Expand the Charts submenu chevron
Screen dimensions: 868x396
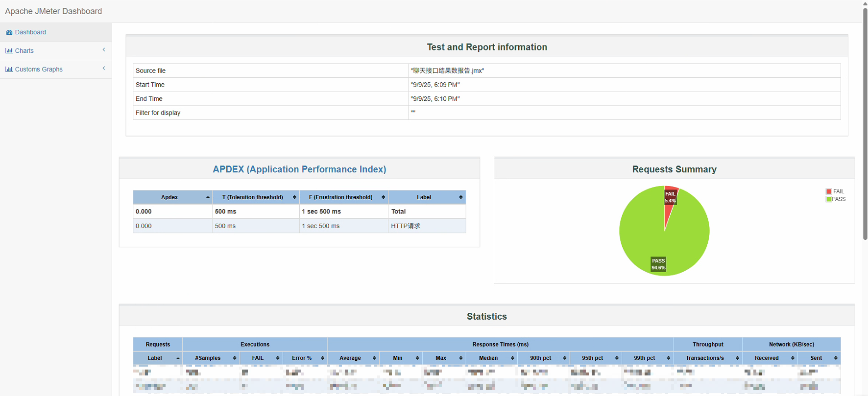coord(104,50)
